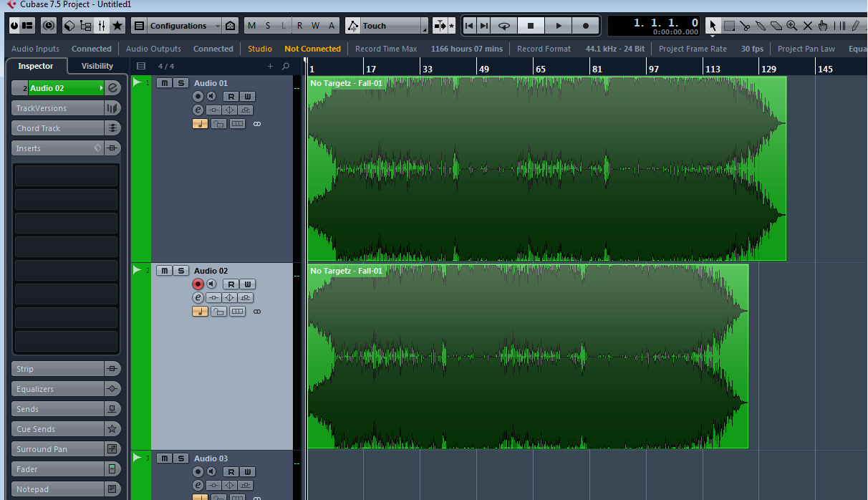This screenshot has height=500, width=868.
Task: Expand the Sends inspector section
Action: pos(59,409)
